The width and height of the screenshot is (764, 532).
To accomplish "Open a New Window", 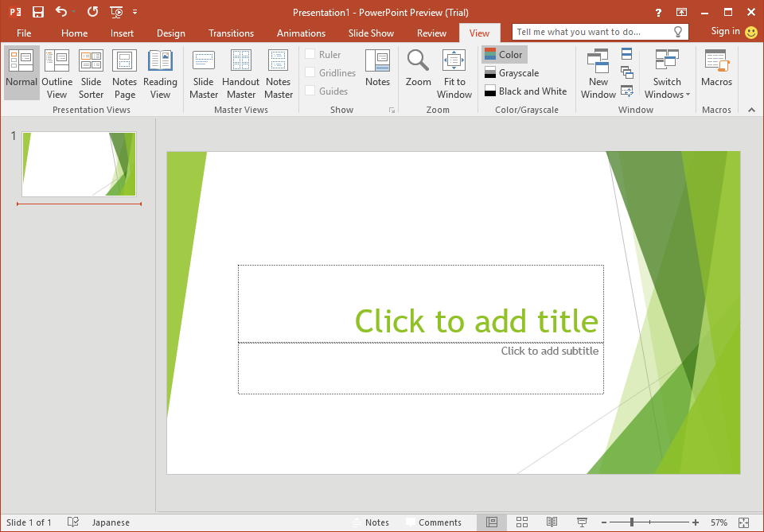I will click(x=598, y=73).
